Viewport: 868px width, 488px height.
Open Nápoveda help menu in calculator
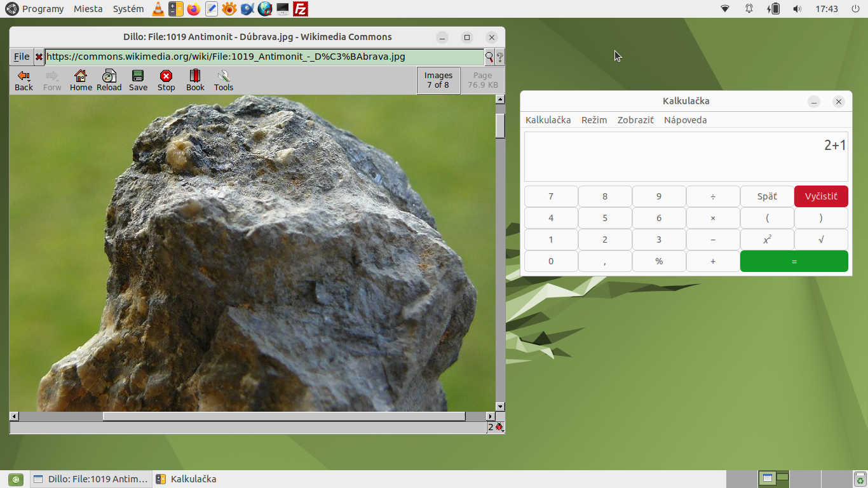[685, 120]
